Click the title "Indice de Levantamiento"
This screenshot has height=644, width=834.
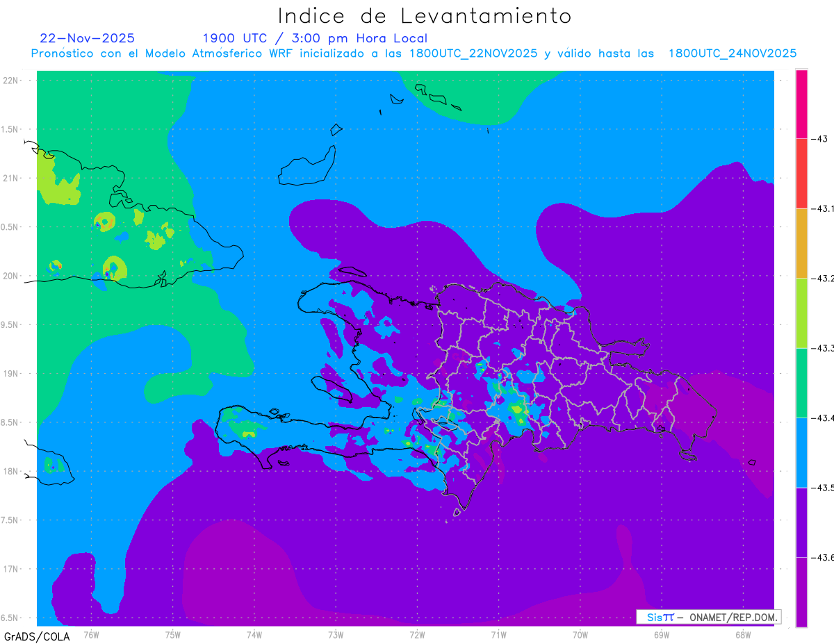click(425, 15)
